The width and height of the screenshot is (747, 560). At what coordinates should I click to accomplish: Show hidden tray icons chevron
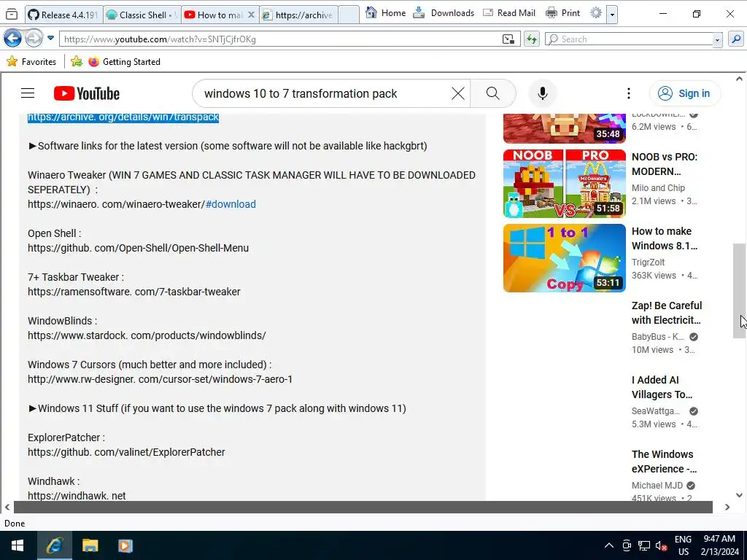pyautogui.click(x=609, y=545)
